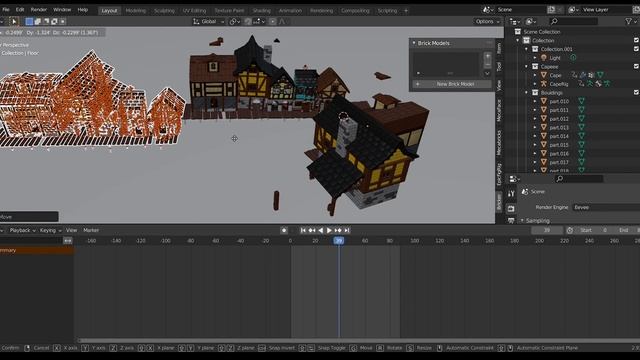
Task: Open the view layer browse icon
Action: [x=573, y=9]
